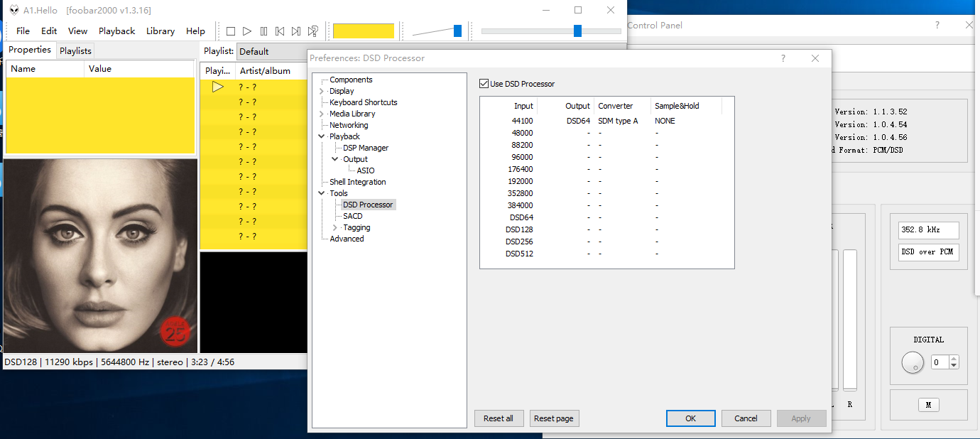This screenshot has height=439, width=980.
Task: Click the random playback icon
Action: pyautogui.click(x=312, y=31)
